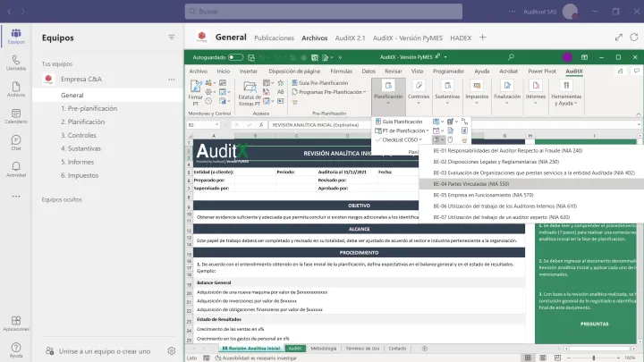644x362 pixels.
Task: Expand the Impuestos ribbon dropdown
Action: [x=477, y=93]
